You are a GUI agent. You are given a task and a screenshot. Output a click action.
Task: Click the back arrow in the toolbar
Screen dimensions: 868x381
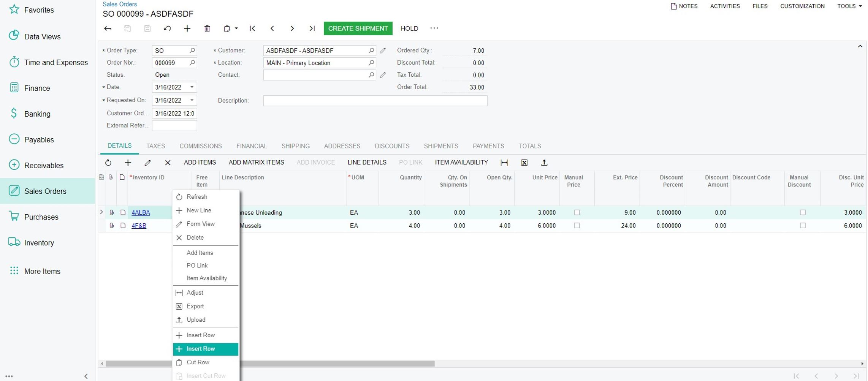click(x=108, y=28)
